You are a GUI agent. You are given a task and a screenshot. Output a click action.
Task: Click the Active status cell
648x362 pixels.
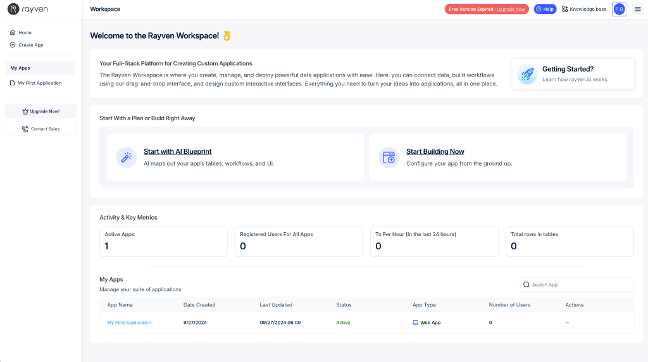pos(343,322)
